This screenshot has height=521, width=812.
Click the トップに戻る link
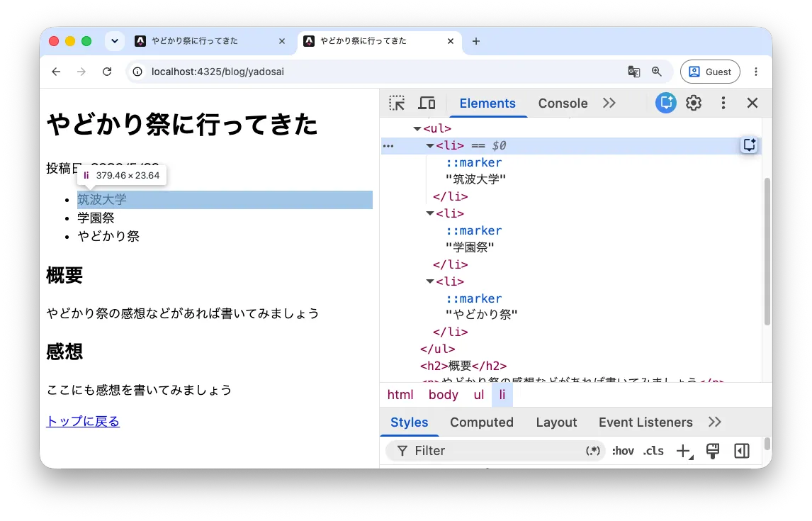[83, 422]
